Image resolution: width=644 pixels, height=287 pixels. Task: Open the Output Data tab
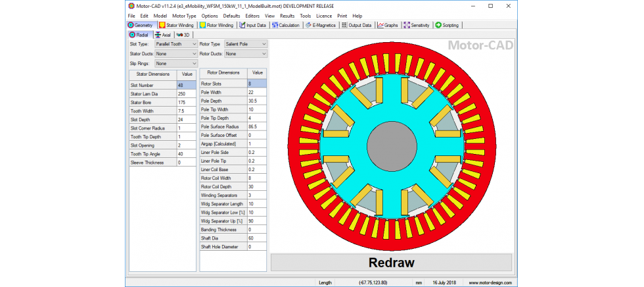[356, 25]
